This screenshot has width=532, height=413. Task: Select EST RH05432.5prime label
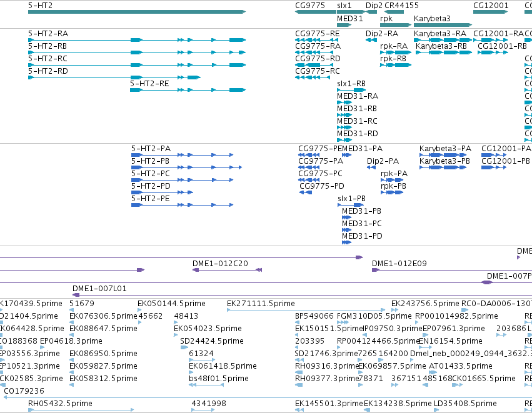click(x=61, y=404)
